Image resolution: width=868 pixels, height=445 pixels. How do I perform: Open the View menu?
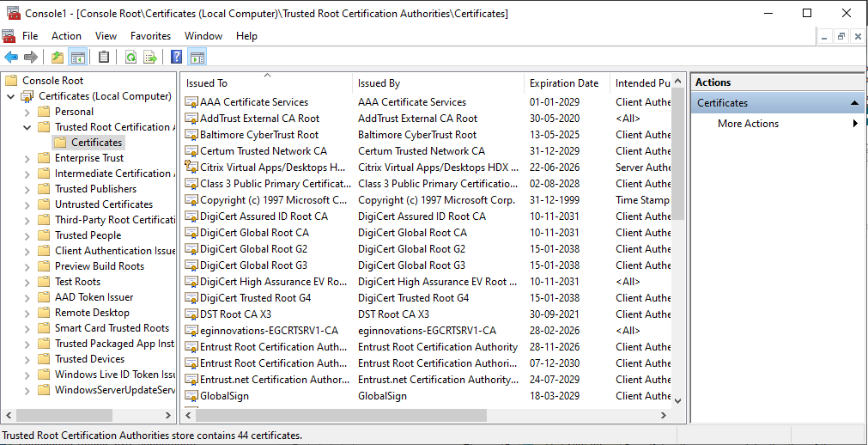coord(106,36)
